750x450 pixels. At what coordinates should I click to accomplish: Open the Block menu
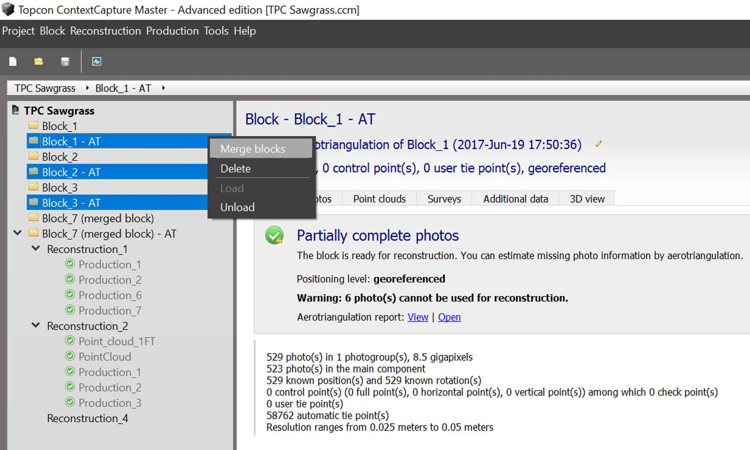(52, 31)
